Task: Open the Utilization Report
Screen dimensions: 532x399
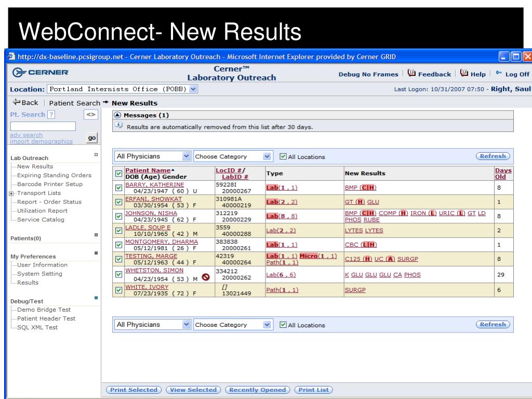Action: click(43, 210)
